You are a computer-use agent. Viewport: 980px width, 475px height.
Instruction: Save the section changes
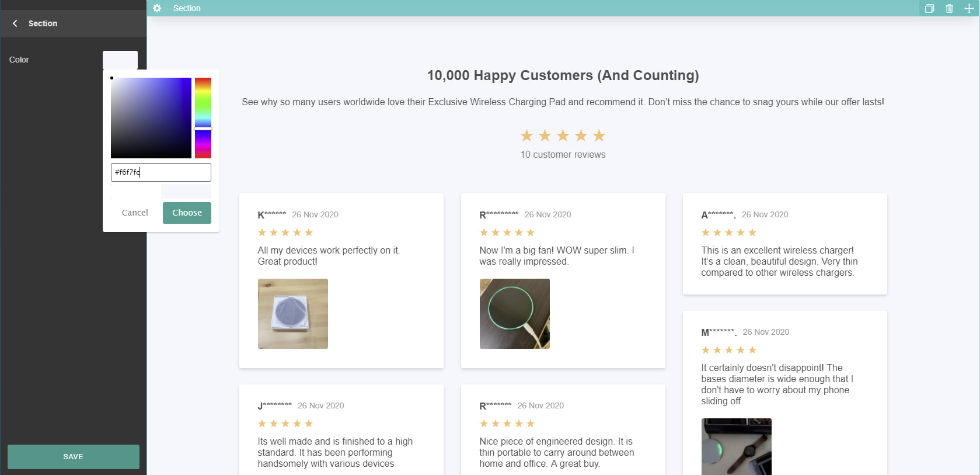[x=73, y=456]
